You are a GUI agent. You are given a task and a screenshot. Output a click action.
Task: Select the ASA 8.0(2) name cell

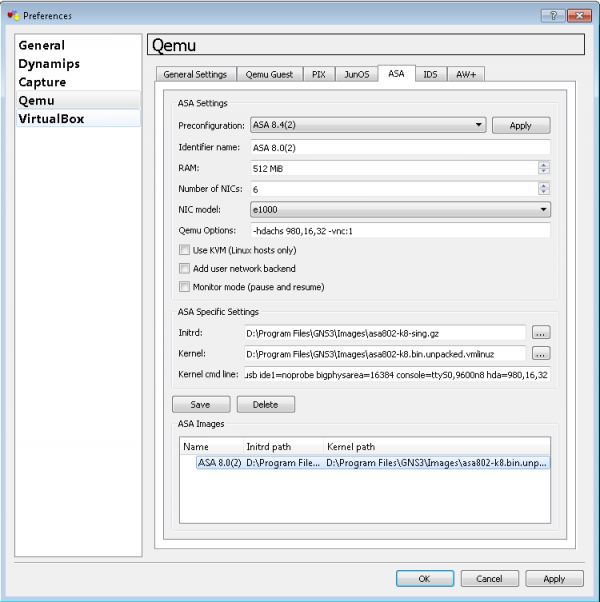point(220,463)
